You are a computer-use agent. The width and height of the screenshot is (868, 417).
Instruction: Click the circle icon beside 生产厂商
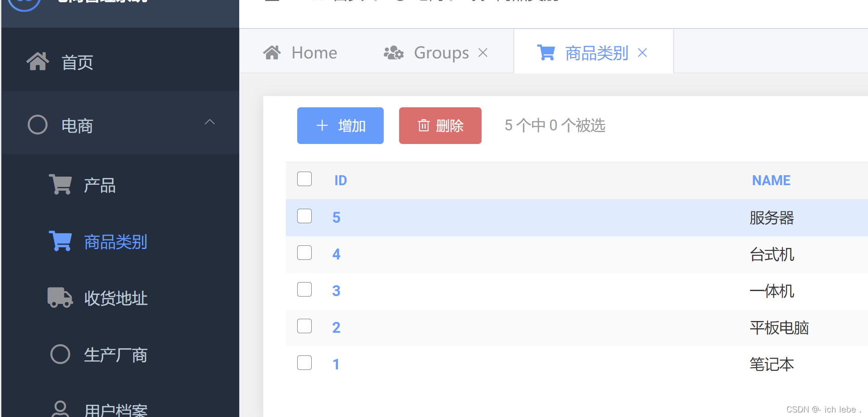[x=60, y=355]
